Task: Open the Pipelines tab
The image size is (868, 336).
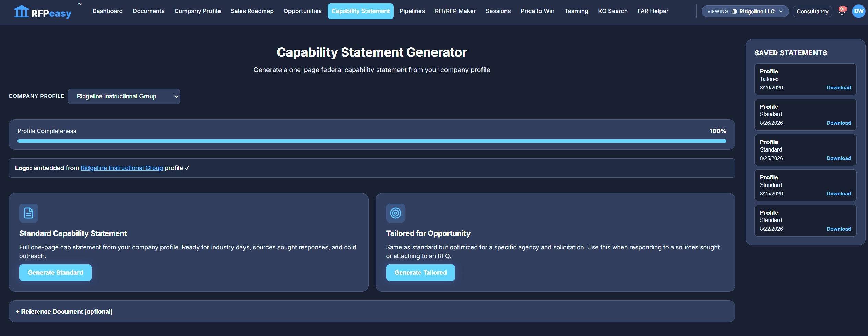Action: pos(412,11)
